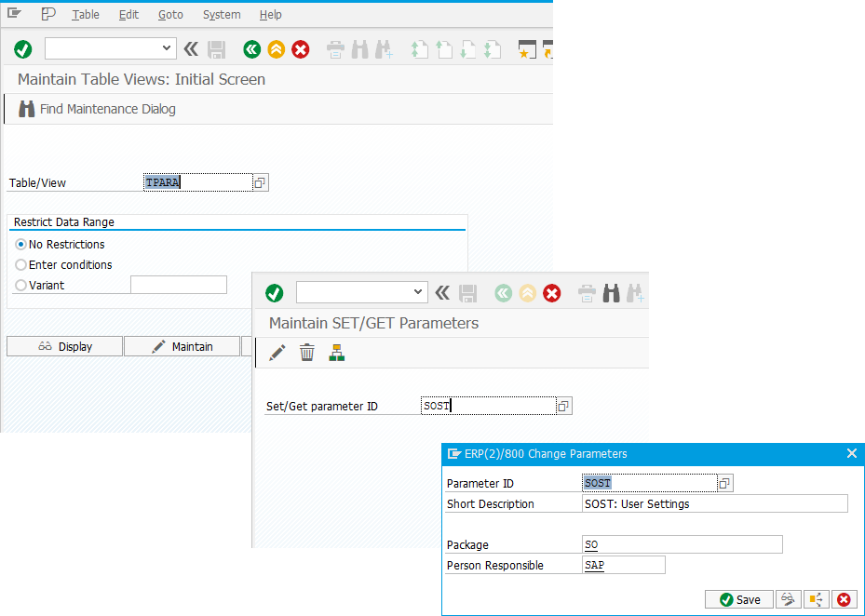Select the No Restrictions radio button

[20, 245]
